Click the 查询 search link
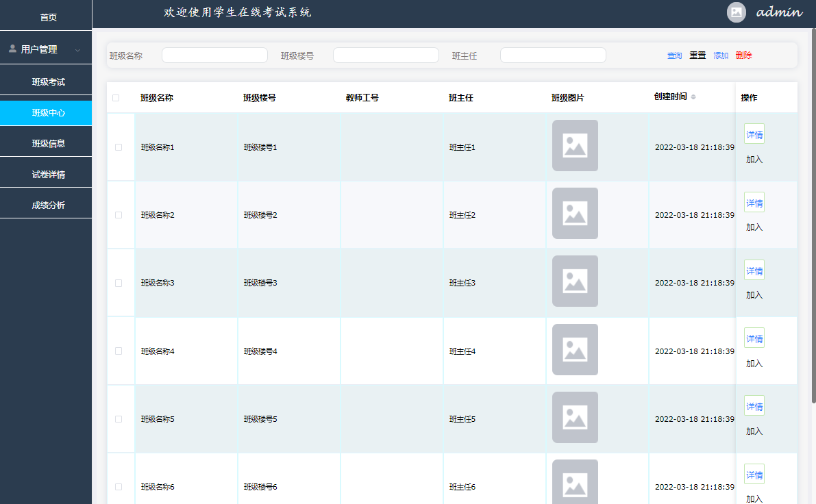 [x=674, y=55]
